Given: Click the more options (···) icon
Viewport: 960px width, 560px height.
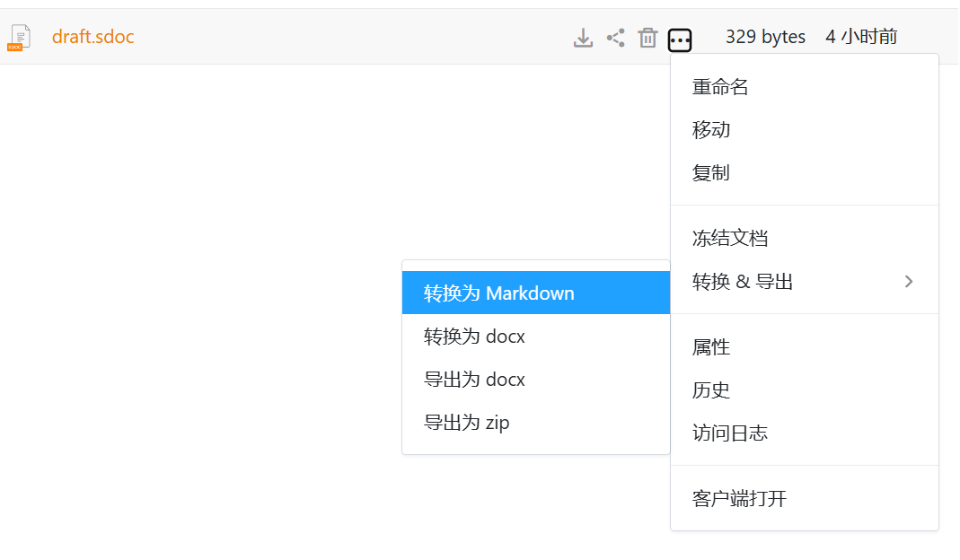Looking at the screenshot, I should point(680,39).
